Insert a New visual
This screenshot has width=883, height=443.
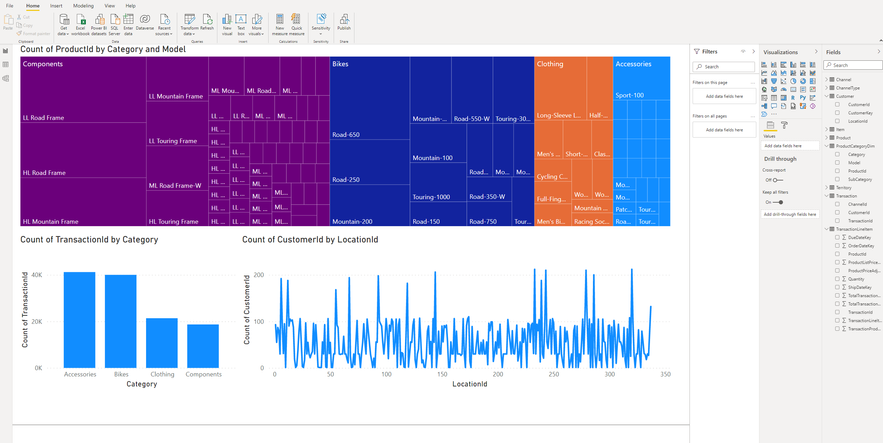[x=227, y=23]
